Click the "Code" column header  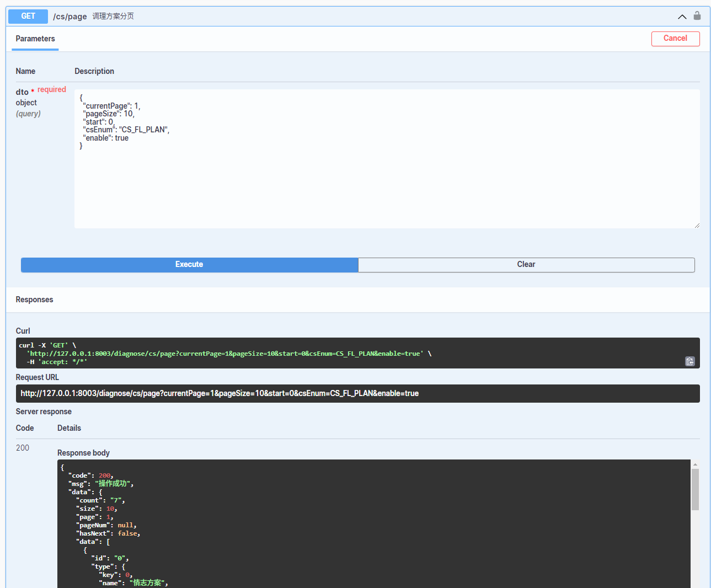(25, 428)
